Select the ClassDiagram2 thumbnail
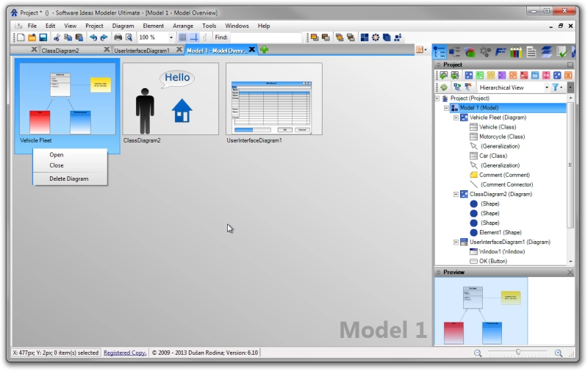Screen dimensions: 588x371 [x=171, y=99]
